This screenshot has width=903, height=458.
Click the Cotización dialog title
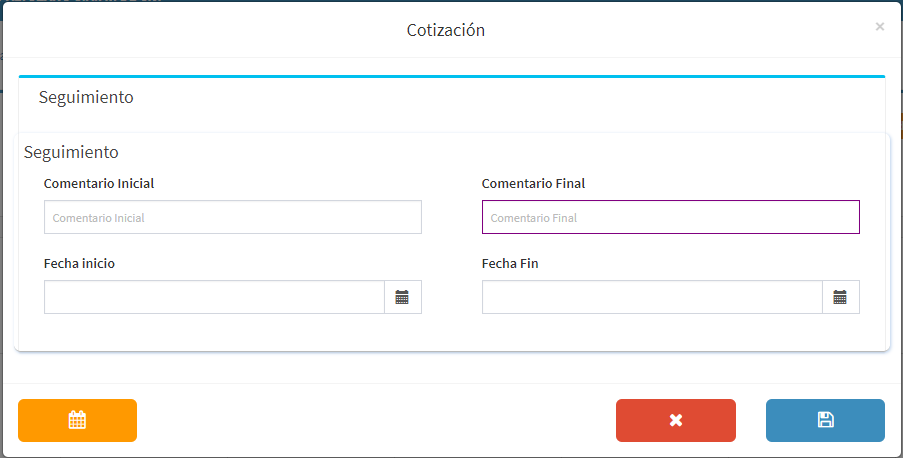[446, 30]
